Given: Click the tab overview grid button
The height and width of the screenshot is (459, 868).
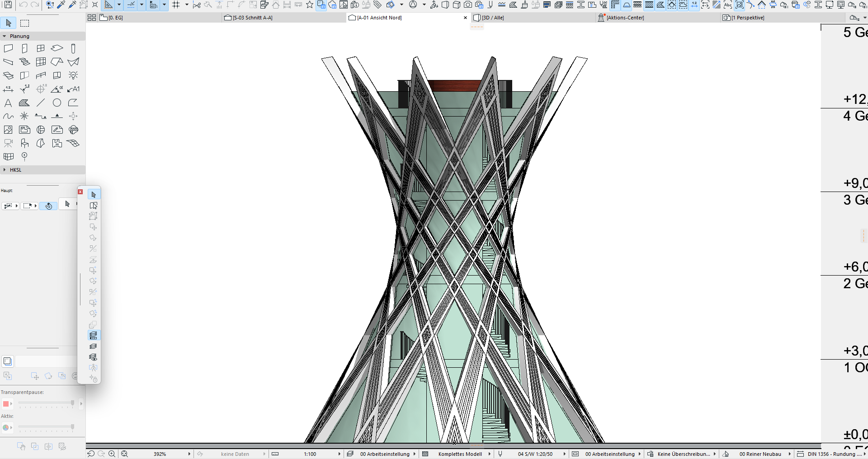Looking at the screenshot, I should (91, 18).
